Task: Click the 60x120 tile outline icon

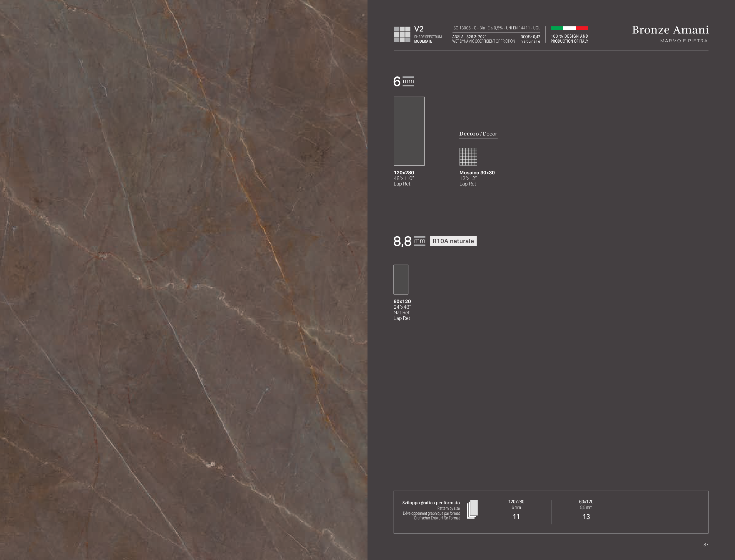Action: (401, 279)
